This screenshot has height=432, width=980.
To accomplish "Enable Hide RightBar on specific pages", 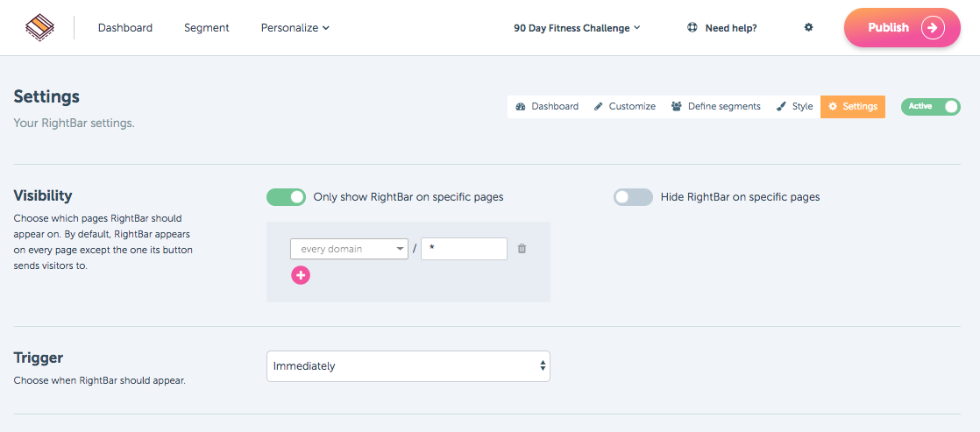I will coord(633,197).
